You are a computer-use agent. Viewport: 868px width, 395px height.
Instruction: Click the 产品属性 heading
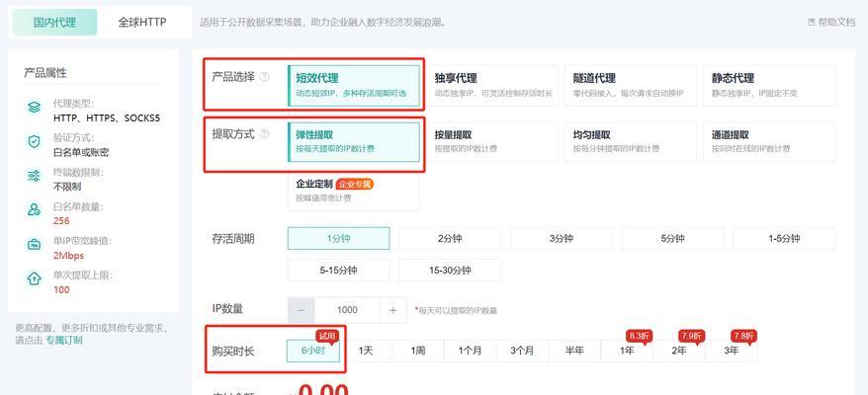44,72
